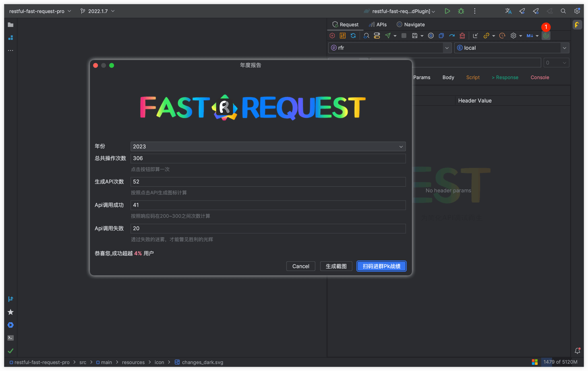Click the 生成截图 button
Viewport: 588px width, 371px height.
point(336,266)
